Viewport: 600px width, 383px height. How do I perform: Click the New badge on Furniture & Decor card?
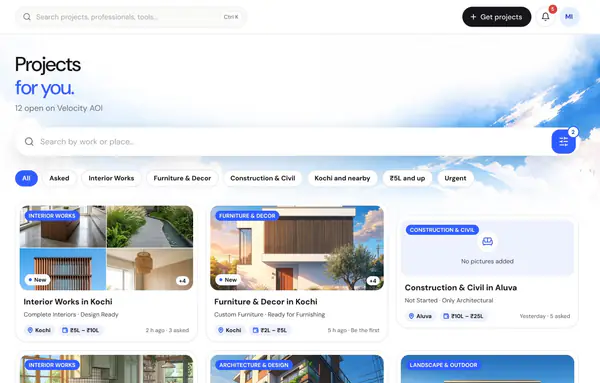(x=228, y=280)
